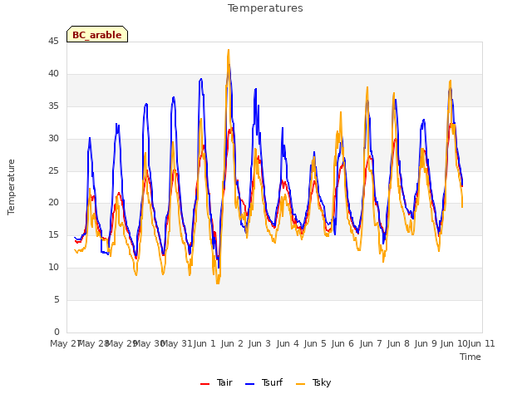532x399 pixels.
Task: Click the Jun 5 x-axis label
Action: pos(315,343)
